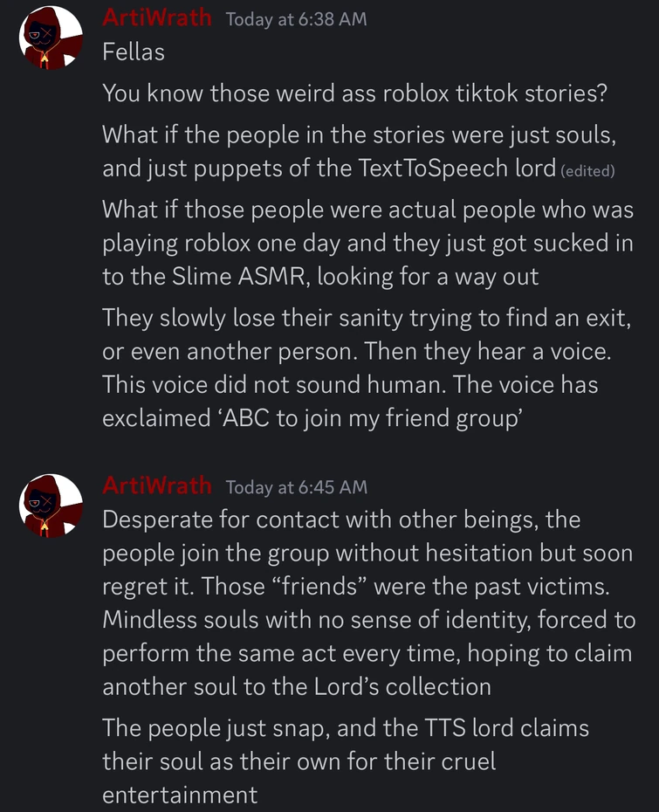Click the message starting "Desperate for contact"
Screen dimensions: 659x812
pyautogui.click(x=367, y=602)
